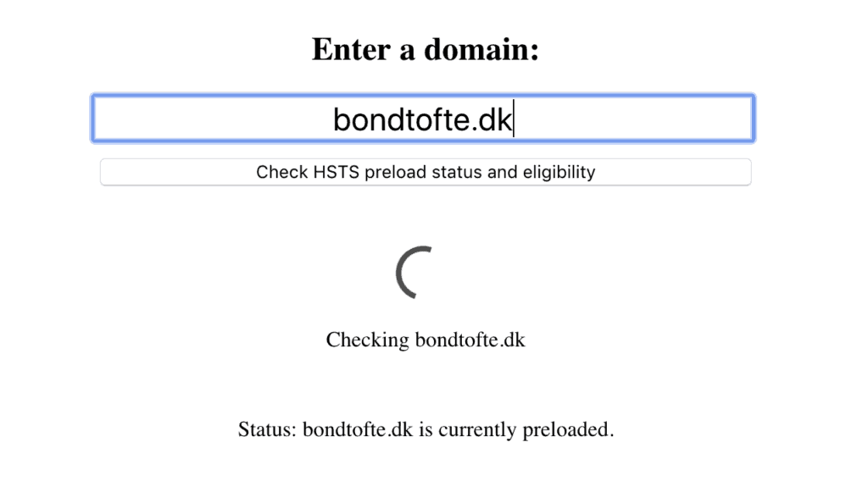Screen dimensions: 868x481
Task: Click 'bondtofte.dk' in the Status line
Action: click(x=358, y=429)
